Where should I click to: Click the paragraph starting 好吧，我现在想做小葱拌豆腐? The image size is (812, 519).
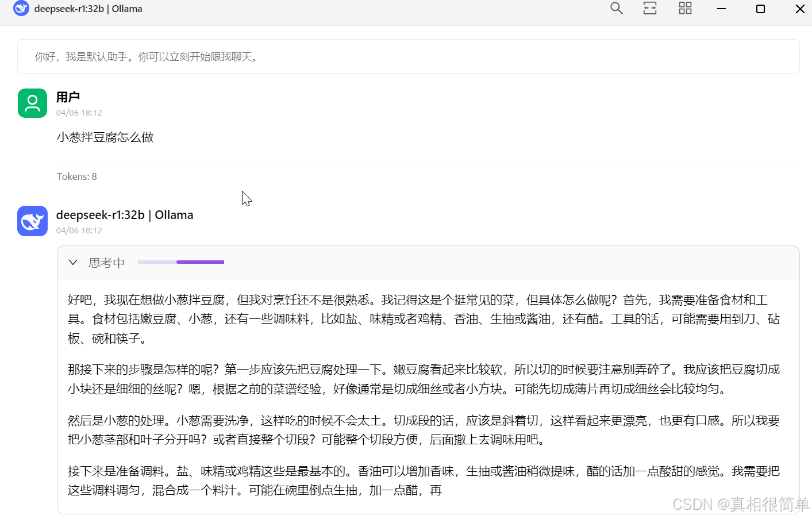click(x=424, y=319)
